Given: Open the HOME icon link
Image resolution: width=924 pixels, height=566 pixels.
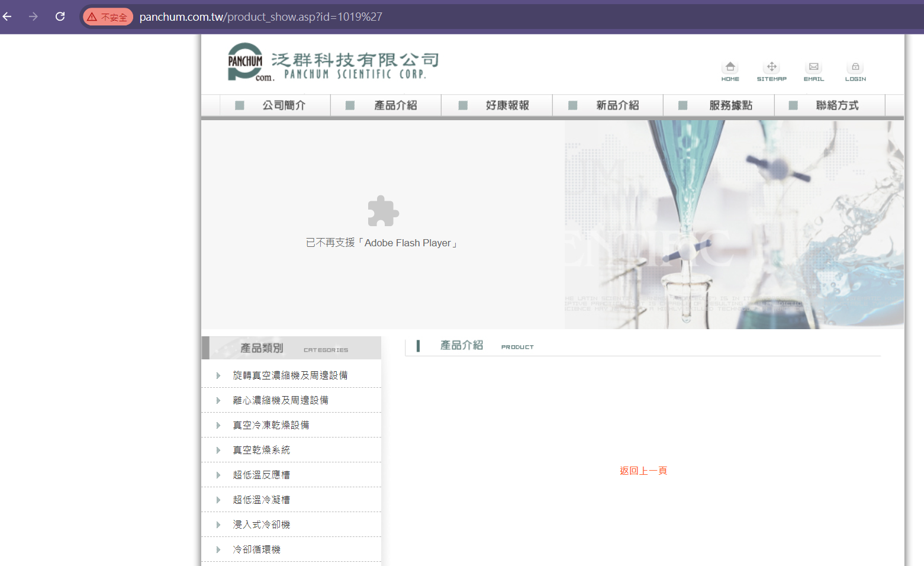Looking at the screenshot, I should click(x=730, y=71).
